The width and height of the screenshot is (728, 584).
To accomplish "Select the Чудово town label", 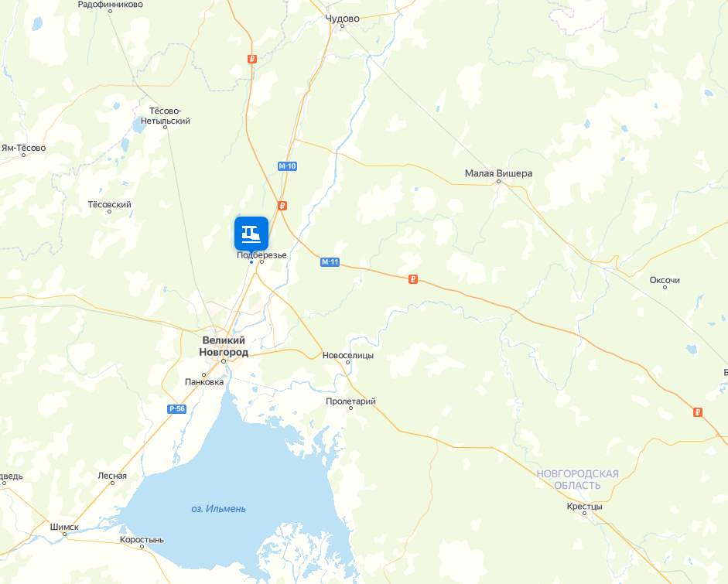I will pos(342,19).
